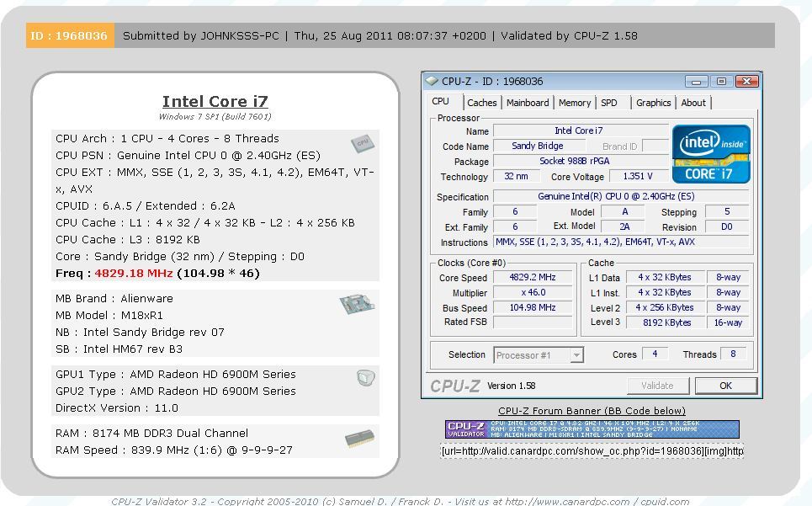Click the CPU-Z Validator forum banner image
Image resolution: width=812 pixels, height=506 pixels.
pyautogui.click(x=592, y=429)
